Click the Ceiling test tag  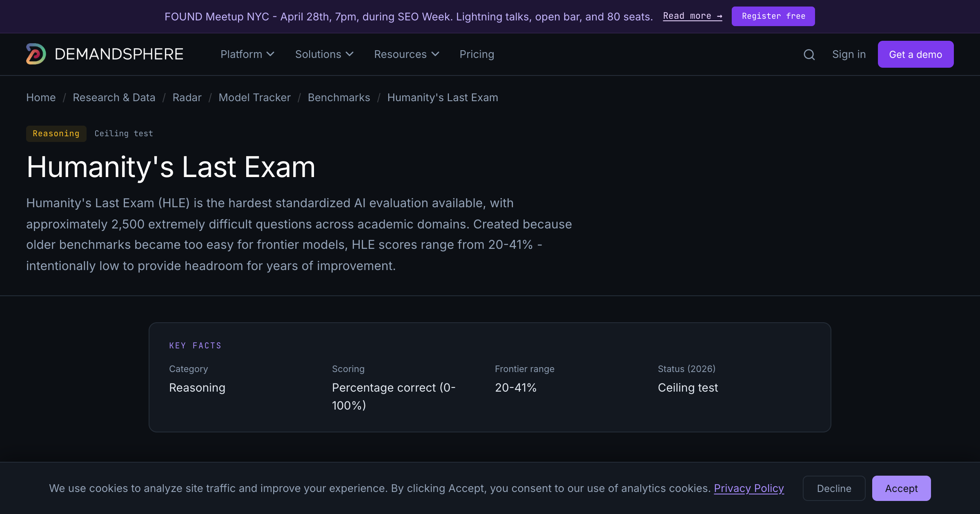point(124,134)
